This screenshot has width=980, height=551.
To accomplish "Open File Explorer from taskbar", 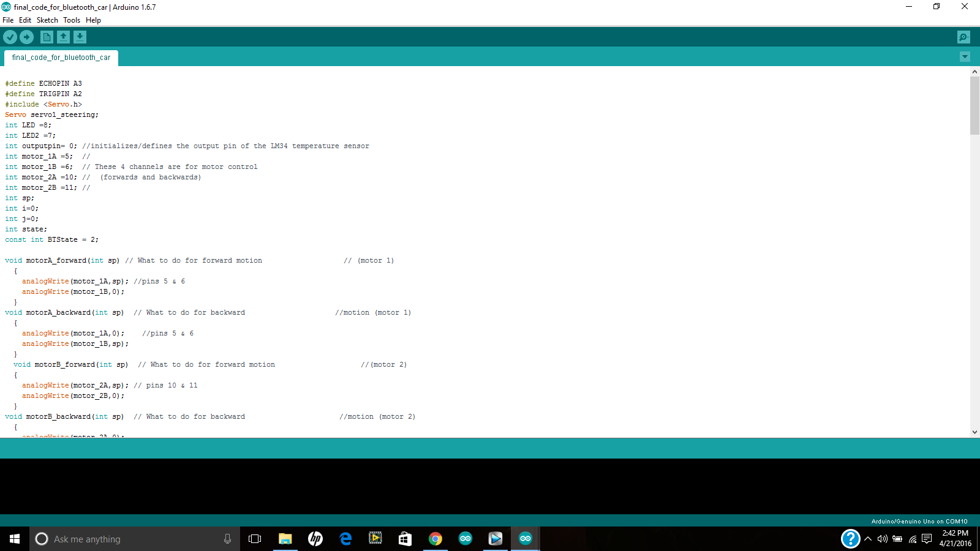I will coord(285,539).
